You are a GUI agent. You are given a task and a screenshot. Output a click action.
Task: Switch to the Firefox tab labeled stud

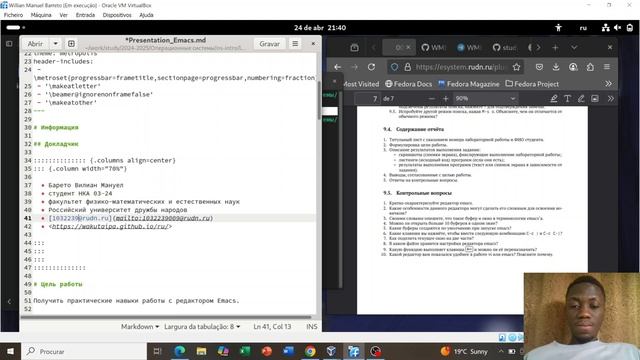coord(505,47)
